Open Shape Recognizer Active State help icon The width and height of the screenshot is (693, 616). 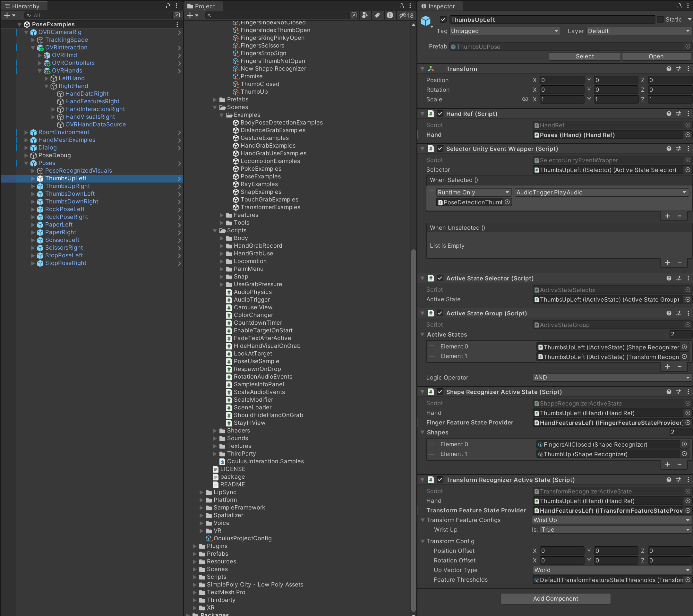tap(669, 392)
